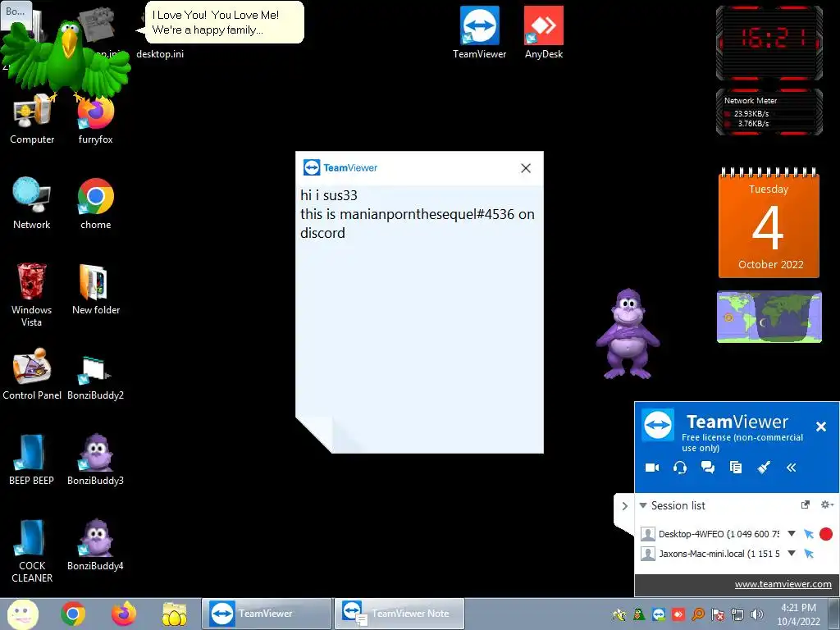Open taskbar clock showing 4:21 PM
840x630 pixels.
[798, 614]
